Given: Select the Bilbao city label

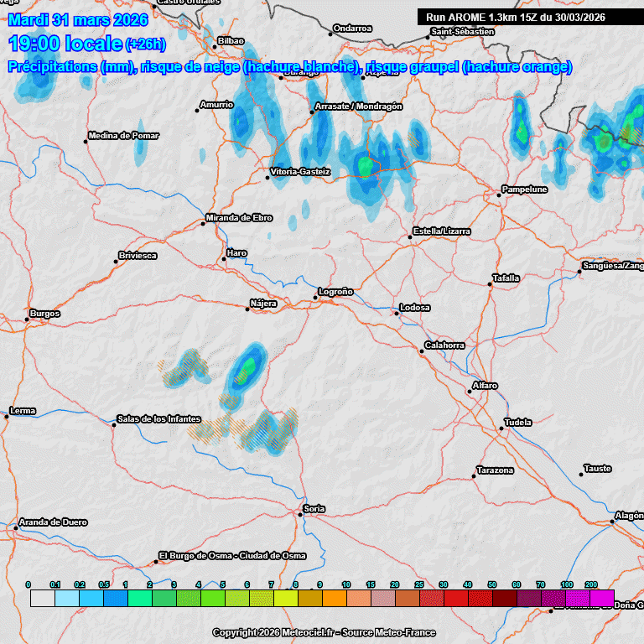Looking at the screenshot, I should (x=231, y=40).
